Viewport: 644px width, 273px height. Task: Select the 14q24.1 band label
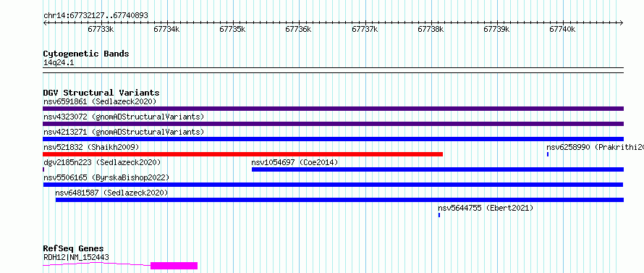pyautogui.click(x=59, y=63)
